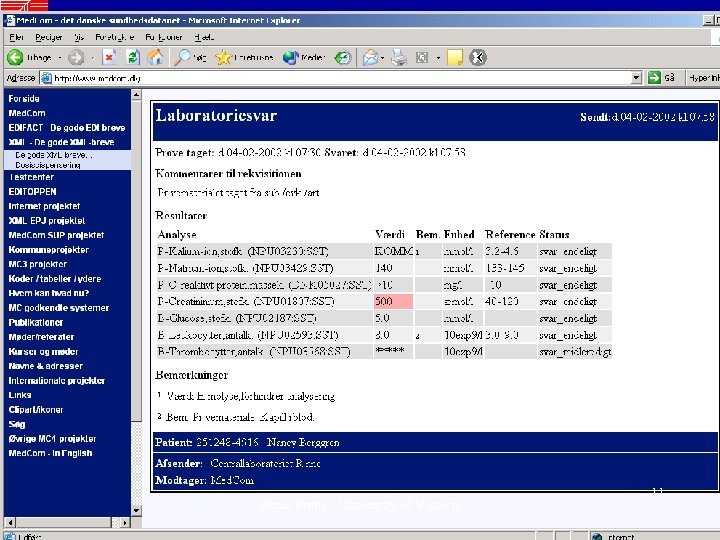
Task: Select the Dosisdispensering sub-link
Action: 48,165
